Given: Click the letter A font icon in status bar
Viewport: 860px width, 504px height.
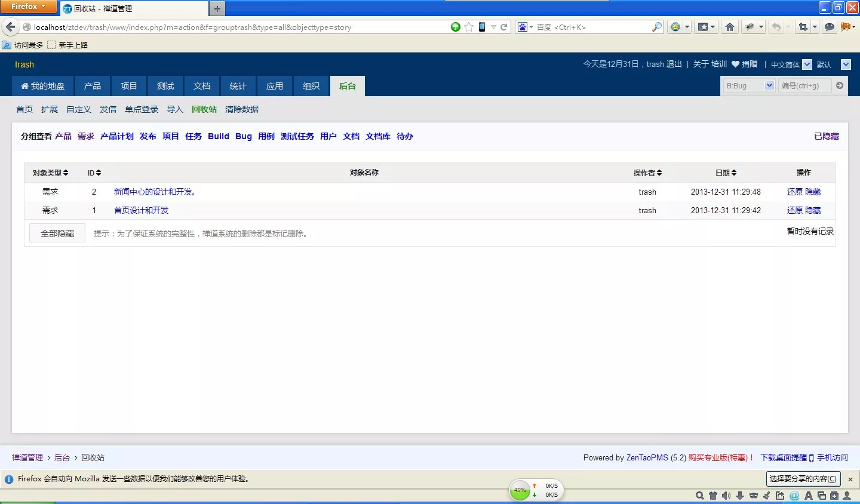Looking at the screenshot, I should (x=808, y=496).
